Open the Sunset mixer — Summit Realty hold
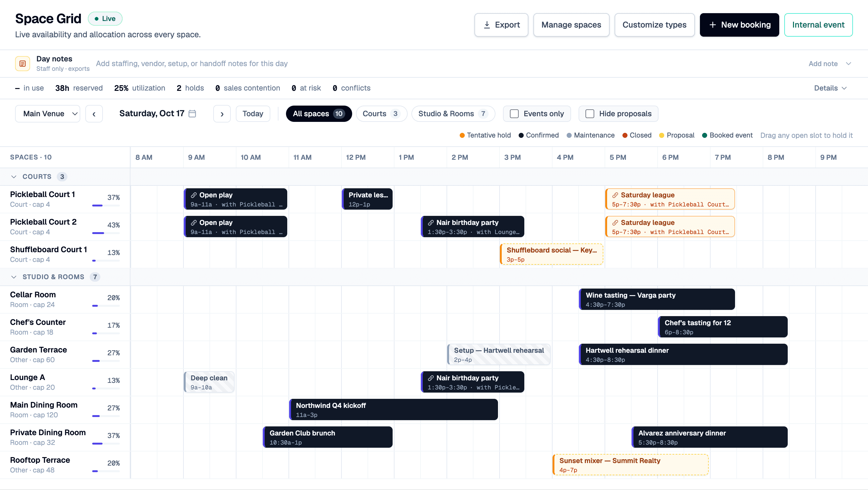 (630, 465)
